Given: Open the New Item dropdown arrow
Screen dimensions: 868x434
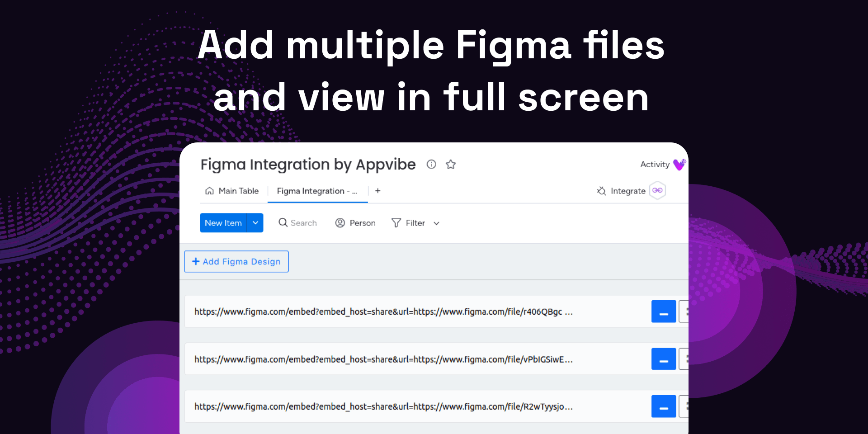Looking at the screenshot, I should pos(255,222).
